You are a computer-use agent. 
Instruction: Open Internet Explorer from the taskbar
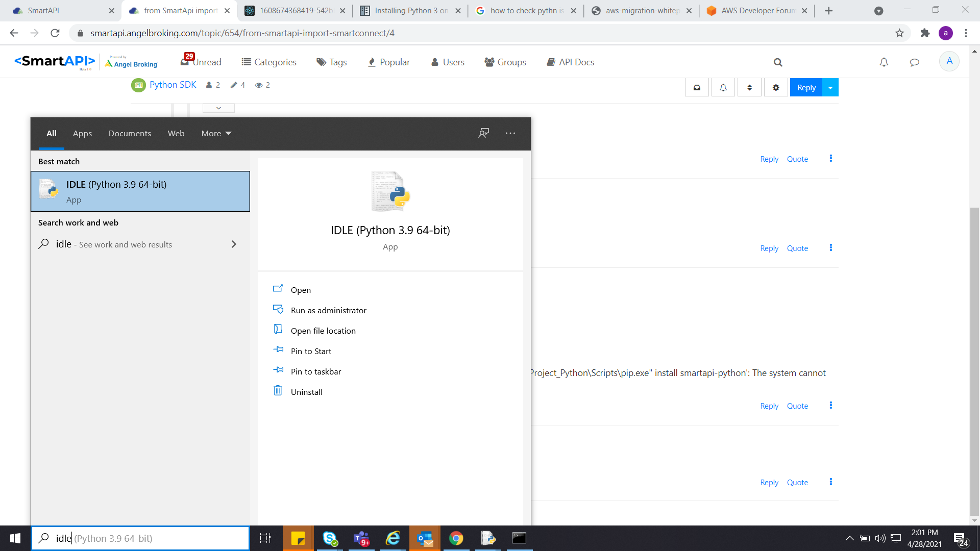[393, 538]
